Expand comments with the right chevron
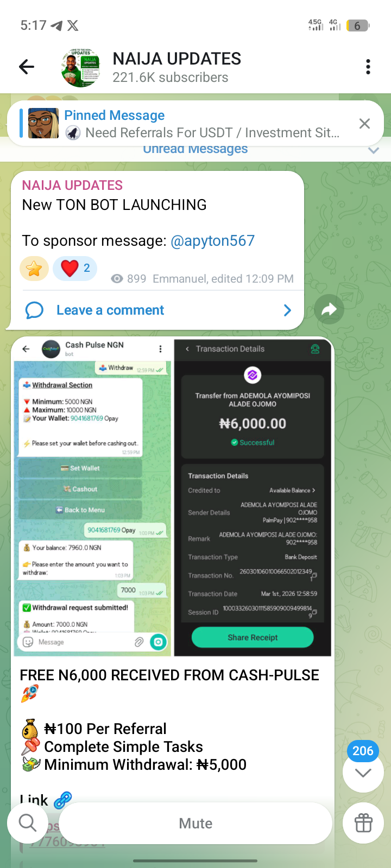The height and width of the screenshot is (868, 391). [287, 310]
